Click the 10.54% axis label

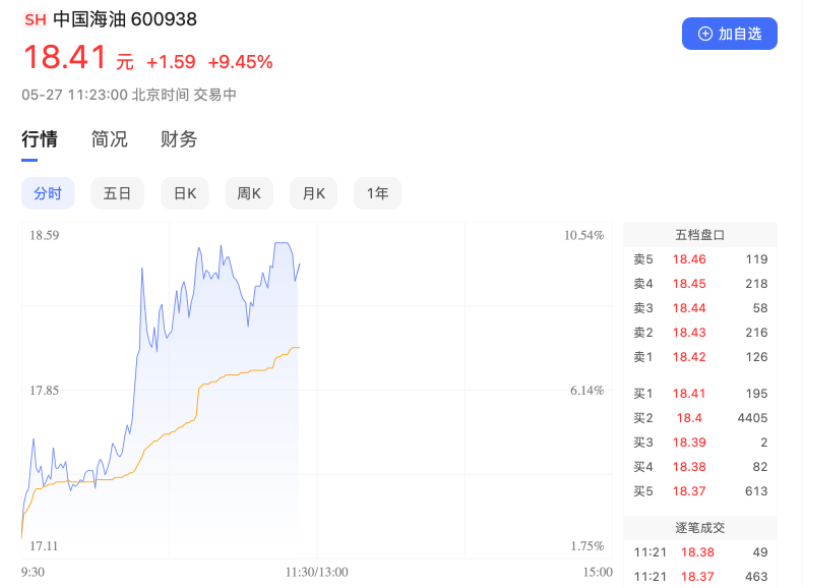(x=584, y=236)
